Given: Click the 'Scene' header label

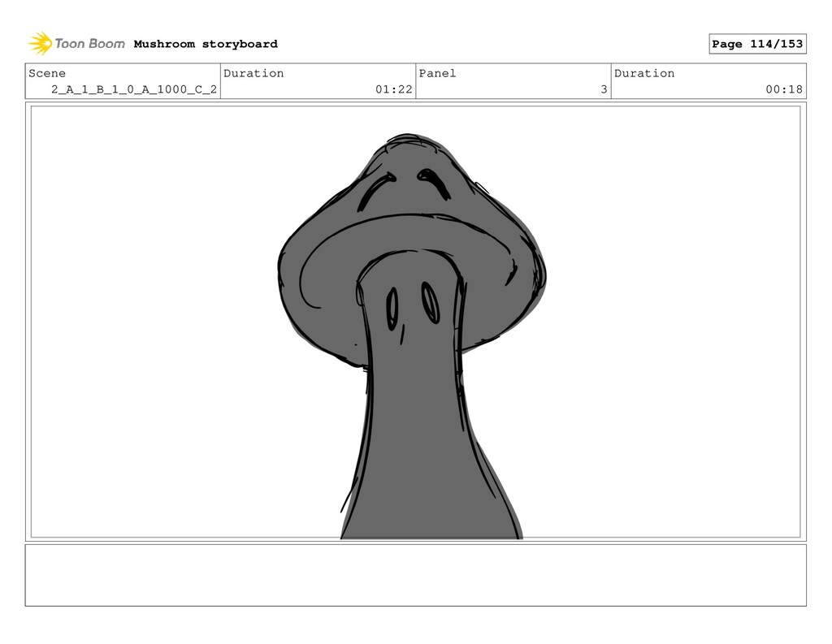Looking at the screenshot, I should pyautogui.click(x=47, y=73).
